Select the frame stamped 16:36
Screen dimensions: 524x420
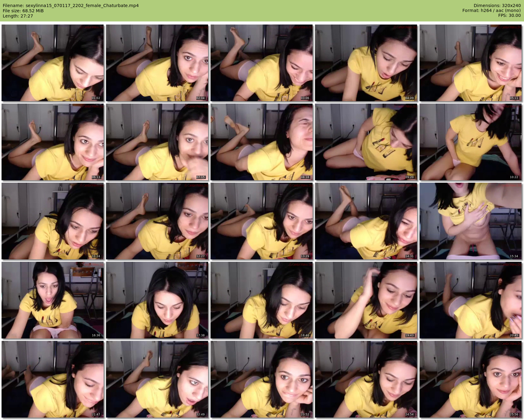[x=53, y=300]
